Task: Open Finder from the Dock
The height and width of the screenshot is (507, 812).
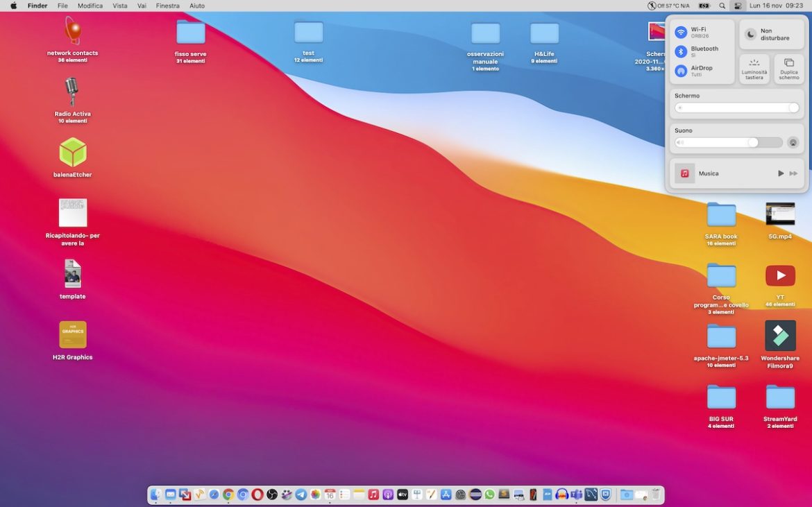Action: 156,495
